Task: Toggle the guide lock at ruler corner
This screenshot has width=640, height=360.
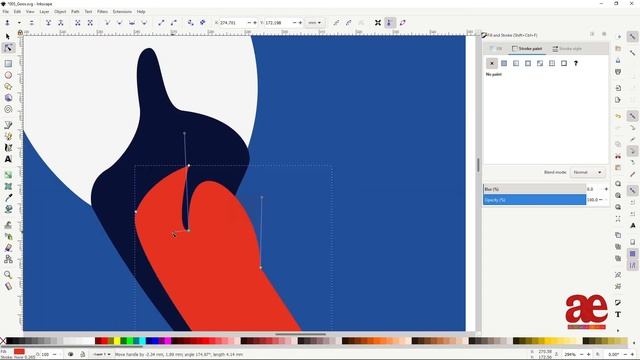Action: (20, 32)
